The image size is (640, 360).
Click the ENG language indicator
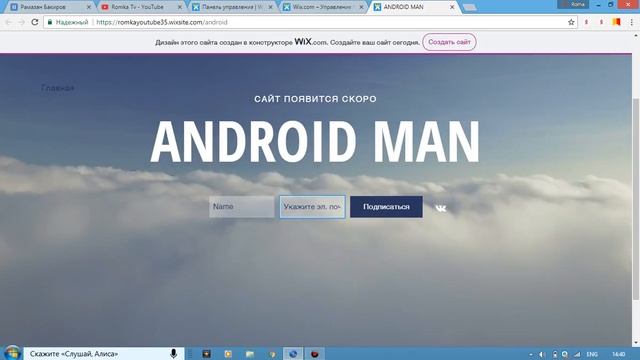point(592,354)
